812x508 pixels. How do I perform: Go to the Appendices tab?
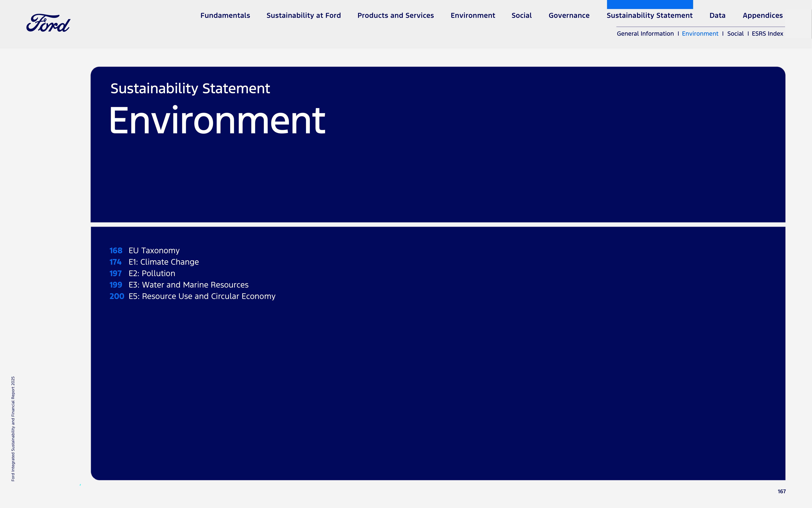pyautogui.click(x=762, y=15)
